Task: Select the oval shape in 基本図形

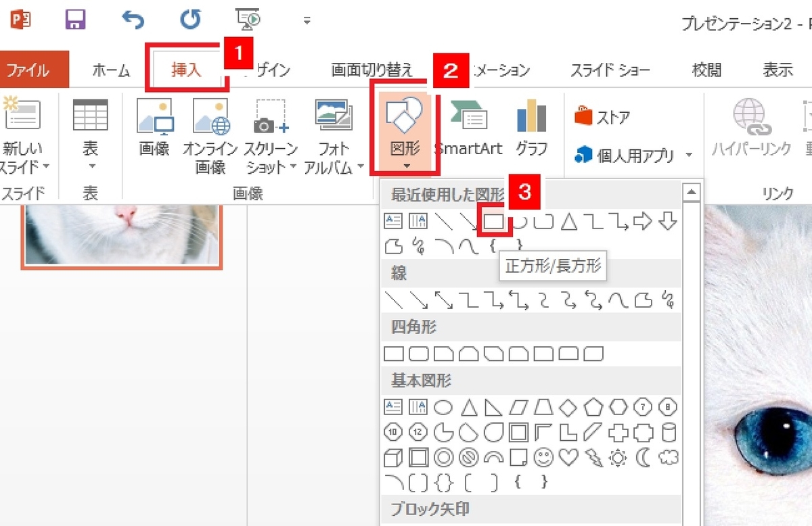Action: tap(443, 408)
